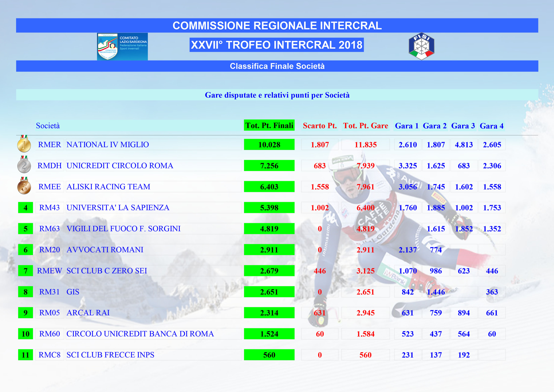This screenshot has height=392, width=554.
Task: Click the FISI snowflake logo
Action: pyautogui.click(x=421, y=46)
